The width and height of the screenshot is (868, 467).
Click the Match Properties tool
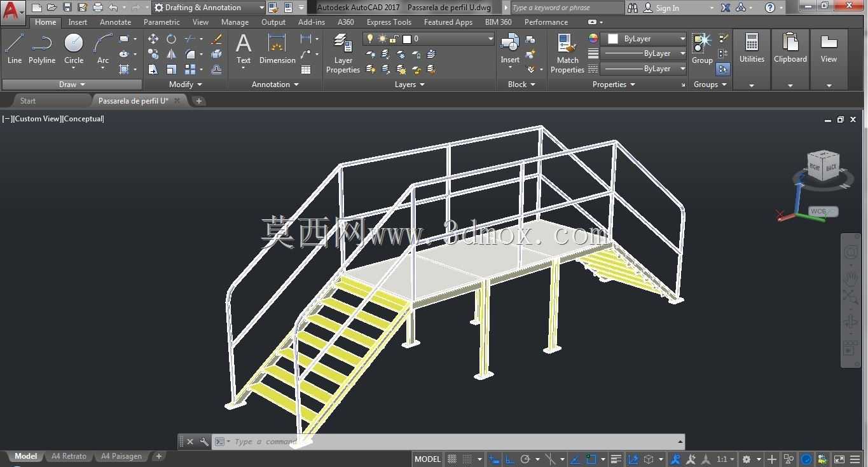[567, 53]
